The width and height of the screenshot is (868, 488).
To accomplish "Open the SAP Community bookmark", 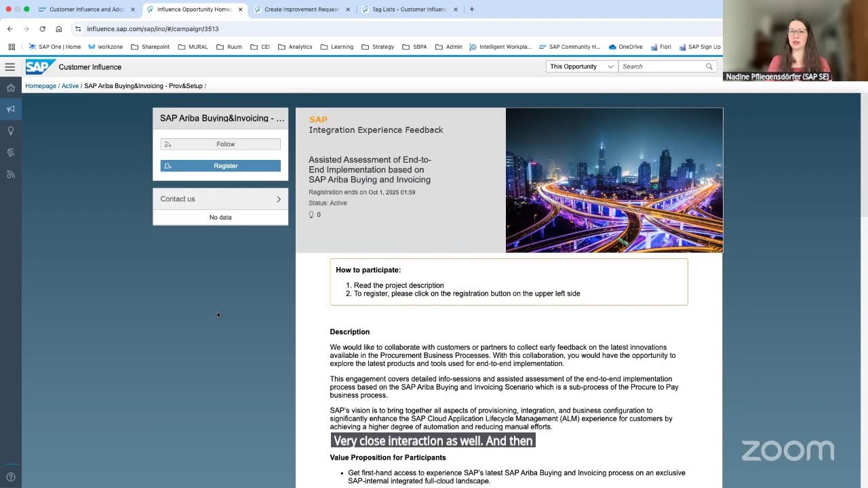I will pos(570,47).
